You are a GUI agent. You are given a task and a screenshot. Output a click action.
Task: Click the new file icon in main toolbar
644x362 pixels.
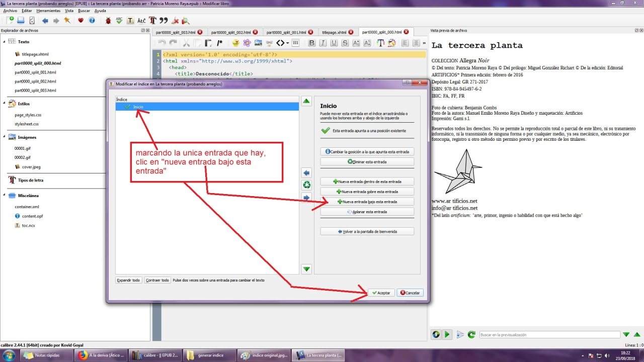[11, 21]
